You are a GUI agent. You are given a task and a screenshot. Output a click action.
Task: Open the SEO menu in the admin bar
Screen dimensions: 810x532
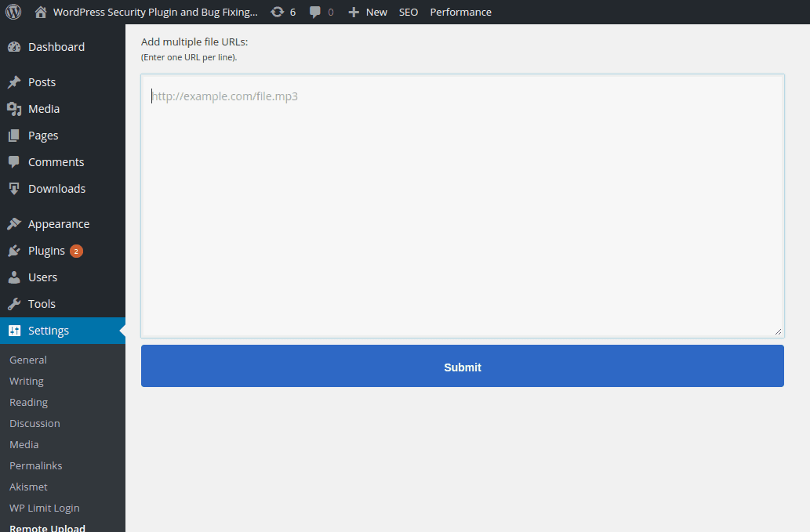408,12
